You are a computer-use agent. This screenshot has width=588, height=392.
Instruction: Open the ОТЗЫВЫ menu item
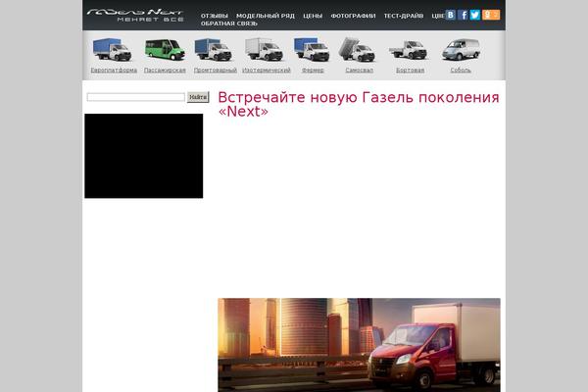point(214,16)
